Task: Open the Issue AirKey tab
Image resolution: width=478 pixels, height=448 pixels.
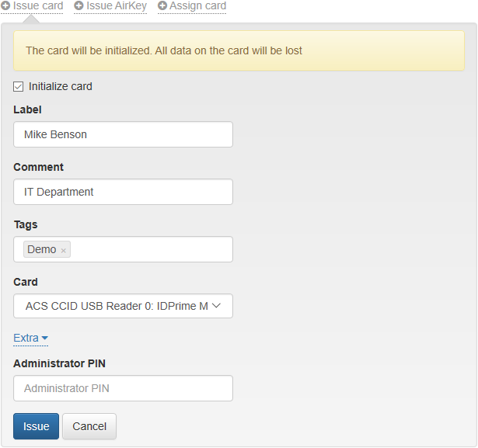Action: [116, 6]
